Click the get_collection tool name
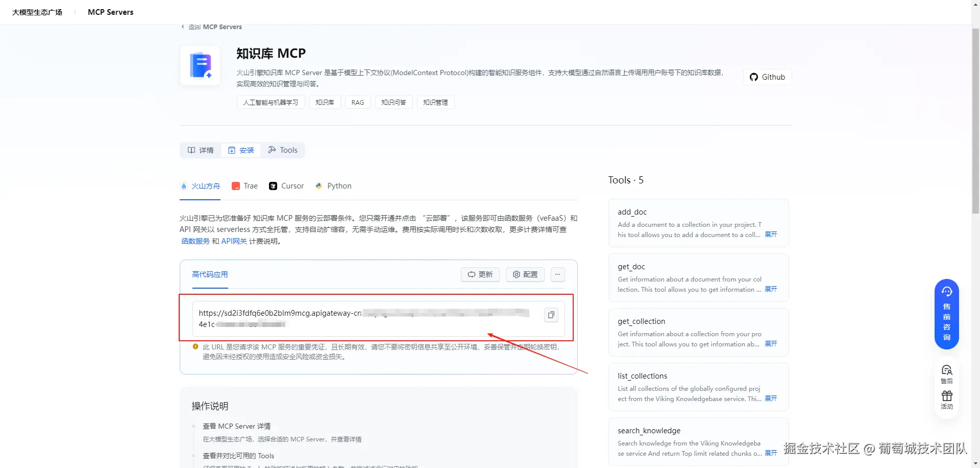This screenshot has width=980, height=468. tap(642, 321)
